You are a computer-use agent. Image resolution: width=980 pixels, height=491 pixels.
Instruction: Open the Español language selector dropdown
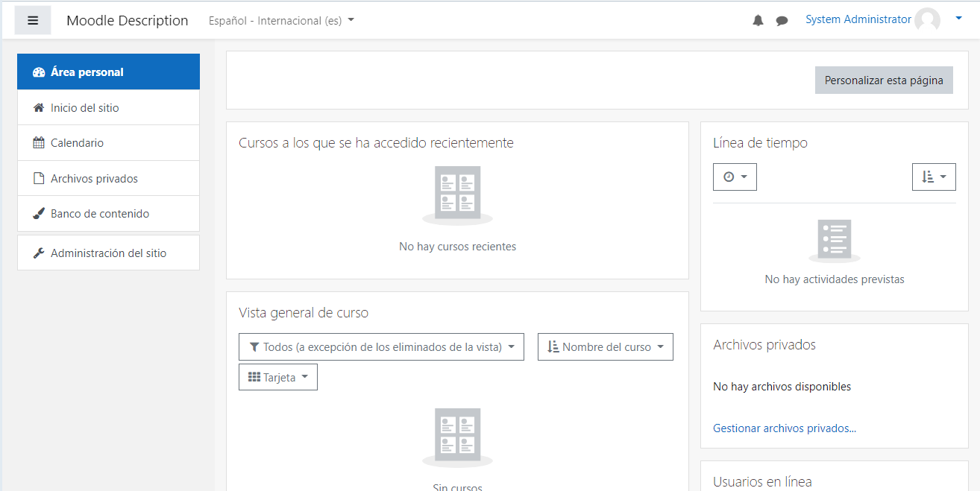tap(281, 21)
